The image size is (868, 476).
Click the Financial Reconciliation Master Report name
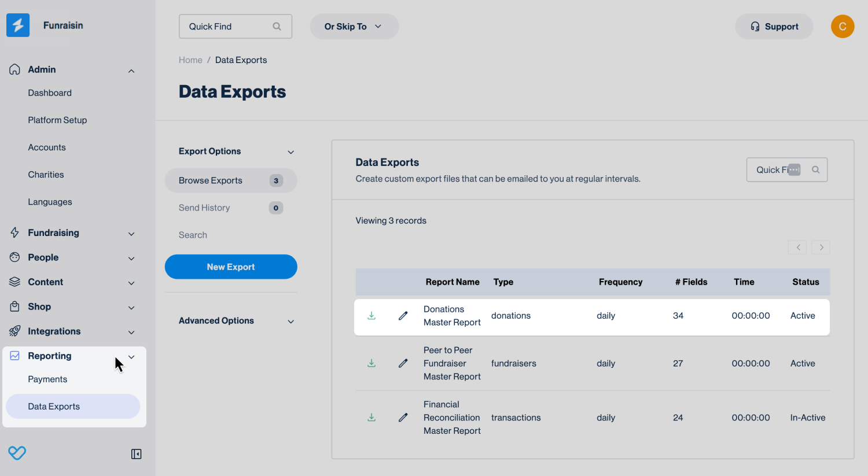tap(452, 418)
